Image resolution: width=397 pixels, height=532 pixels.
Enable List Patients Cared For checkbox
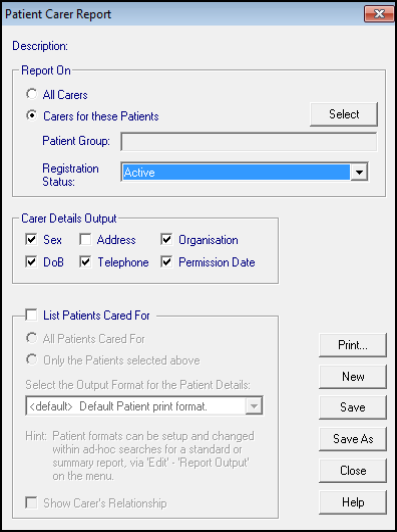(31, 315)
